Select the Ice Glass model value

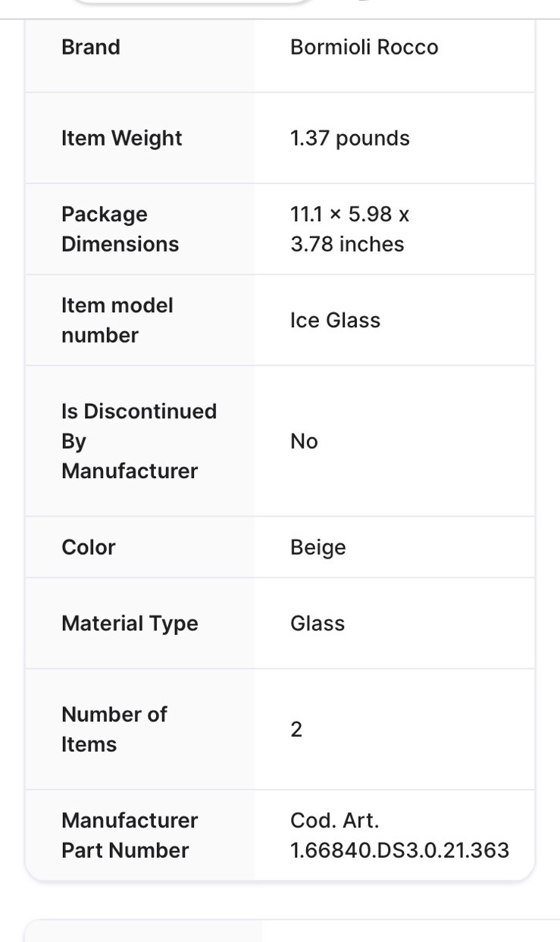click(x=335, y=320)
